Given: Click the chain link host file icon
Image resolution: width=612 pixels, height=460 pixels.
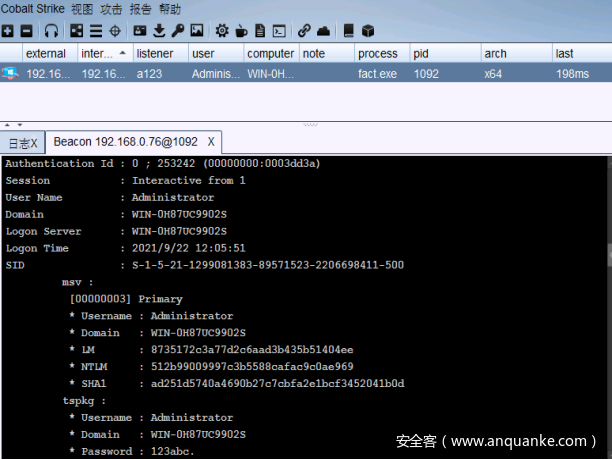Looking at the screenshot, I should [x=304, y=30].
